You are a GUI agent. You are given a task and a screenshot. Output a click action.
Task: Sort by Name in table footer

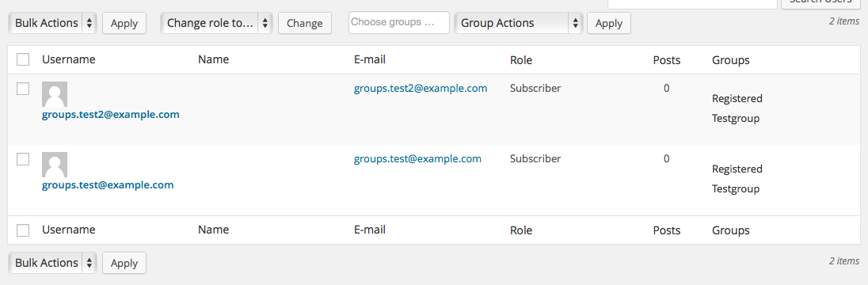tap(214, 230)
